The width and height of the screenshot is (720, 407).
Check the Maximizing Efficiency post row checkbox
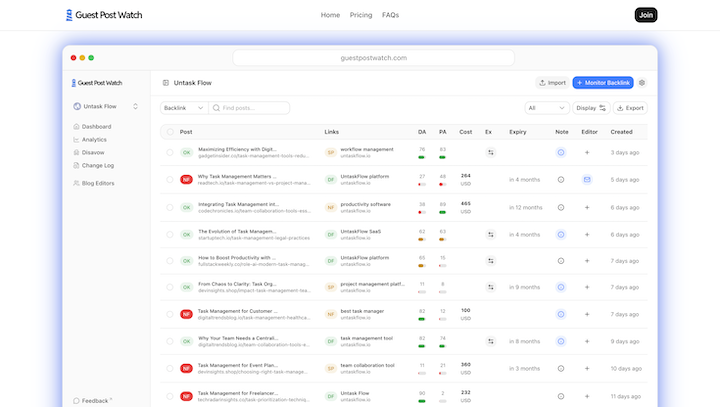click(170, 152)
